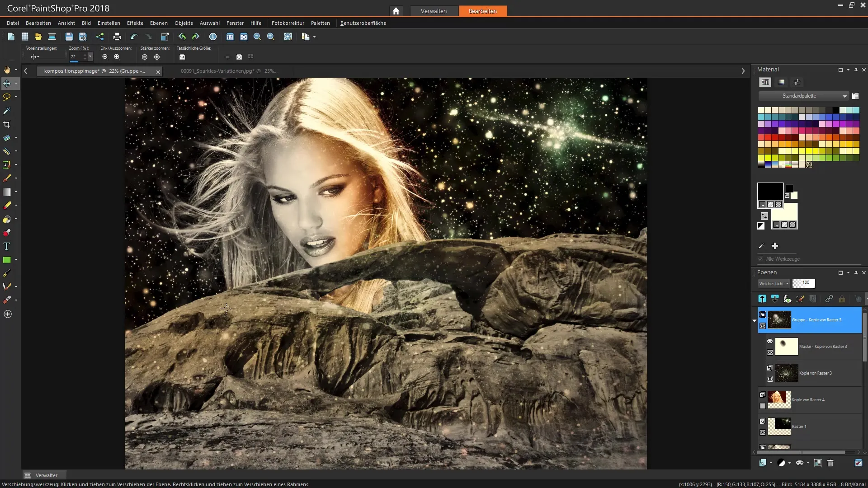Click the black foreground material swatch
868x488 pixels.
click(x=770, y=191)
